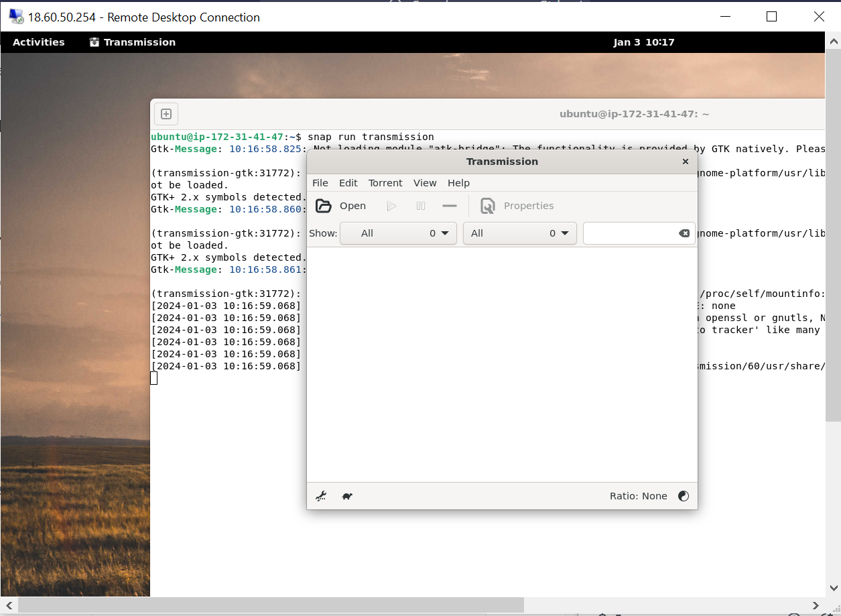
Task: Click the Start torrent play icon
Action: tap(392, 206)
